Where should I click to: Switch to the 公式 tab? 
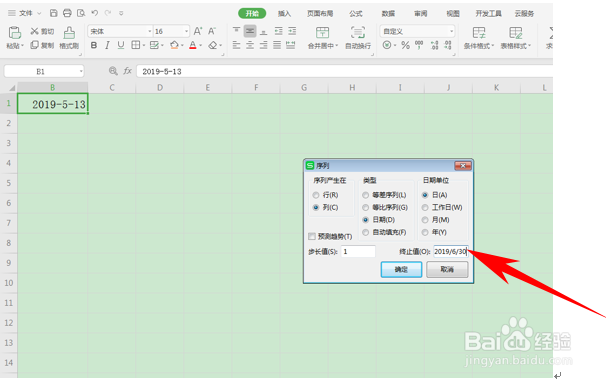tap(356, 14)
